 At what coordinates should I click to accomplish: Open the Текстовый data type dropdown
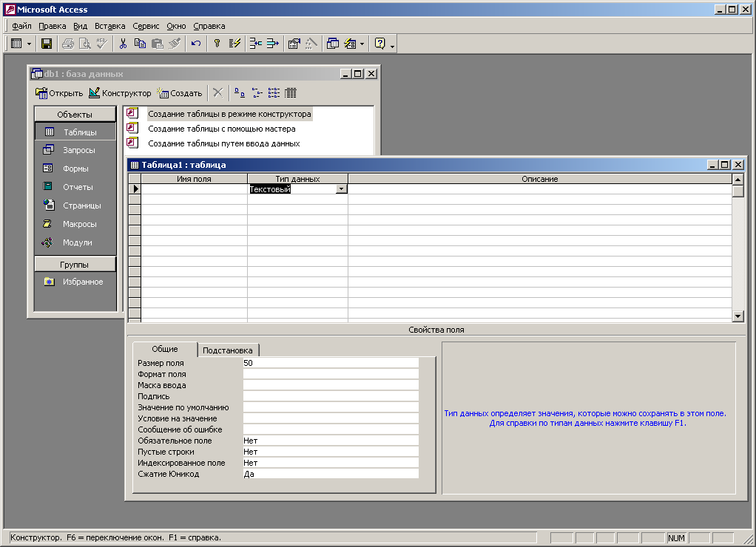[341, 189]
